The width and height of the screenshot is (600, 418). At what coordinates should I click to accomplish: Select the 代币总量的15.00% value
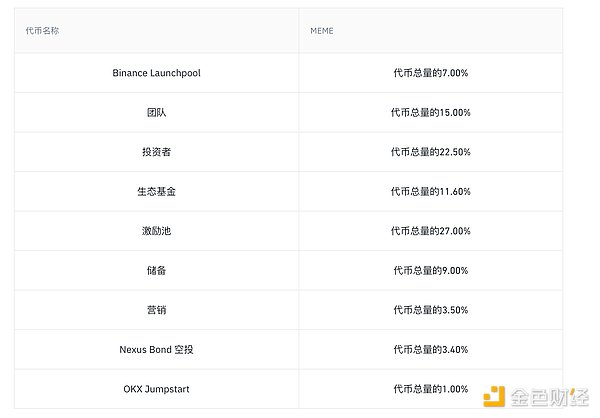point(430,113)
